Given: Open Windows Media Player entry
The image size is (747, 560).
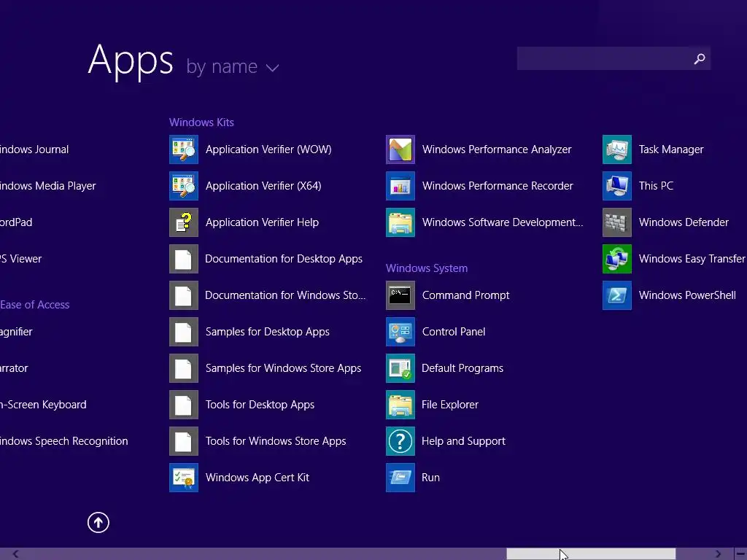Looking at the screenshot, I should pos(47,186).
